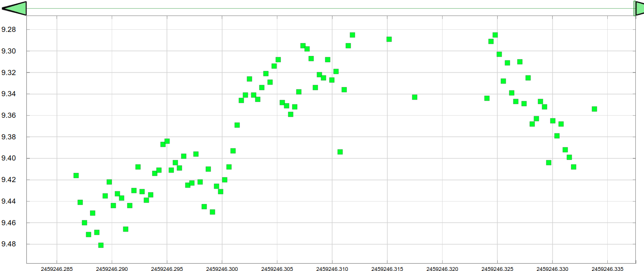Image resolution: width=644 pixels, height=271 pixels.
Task: Select the lowest data point near 9.48
Action: pos(101,245)
